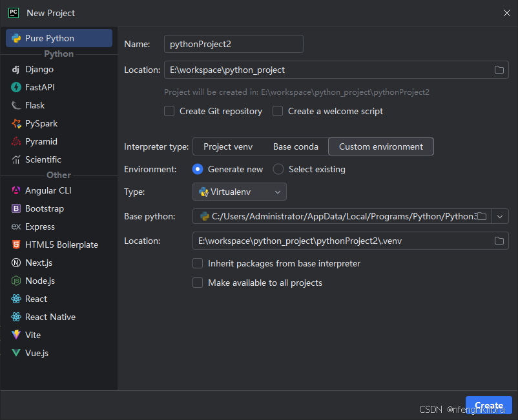Select the HTML5 Boilerplate label
This screenshot has width=518, height=420.
62,245
